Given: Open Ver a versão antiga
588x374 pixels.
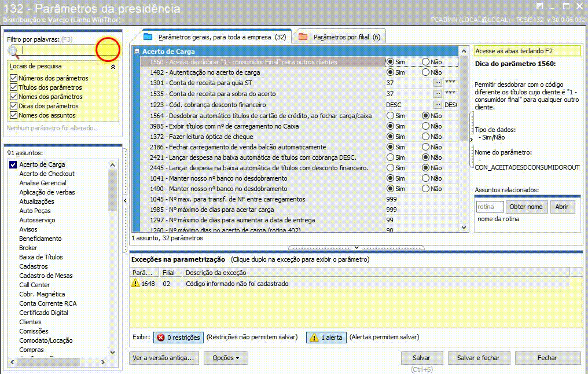Looking at the screenshot, I should pos(164,358).
